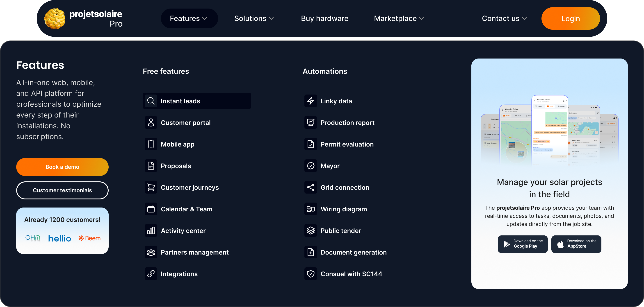Expand the Contact us dropdown
Image resolution: width=644 pixels, height=307 pixels.
[x=504, y=18]
